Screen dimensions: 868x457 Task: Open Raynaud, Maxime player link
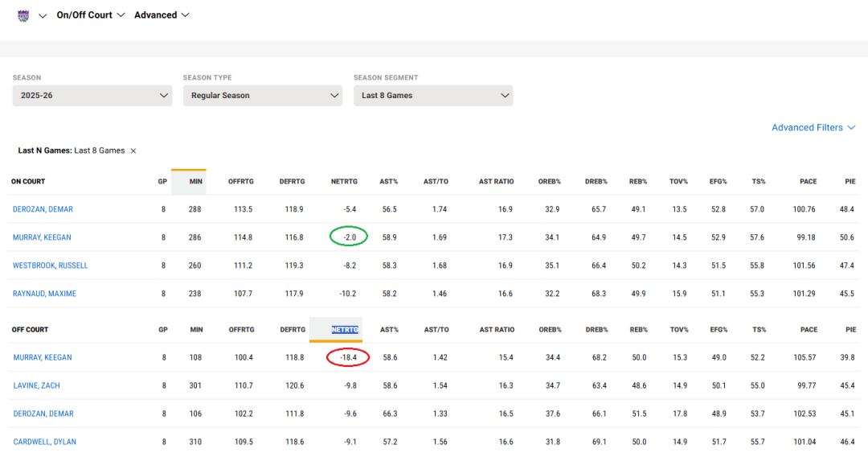[44, 294]
